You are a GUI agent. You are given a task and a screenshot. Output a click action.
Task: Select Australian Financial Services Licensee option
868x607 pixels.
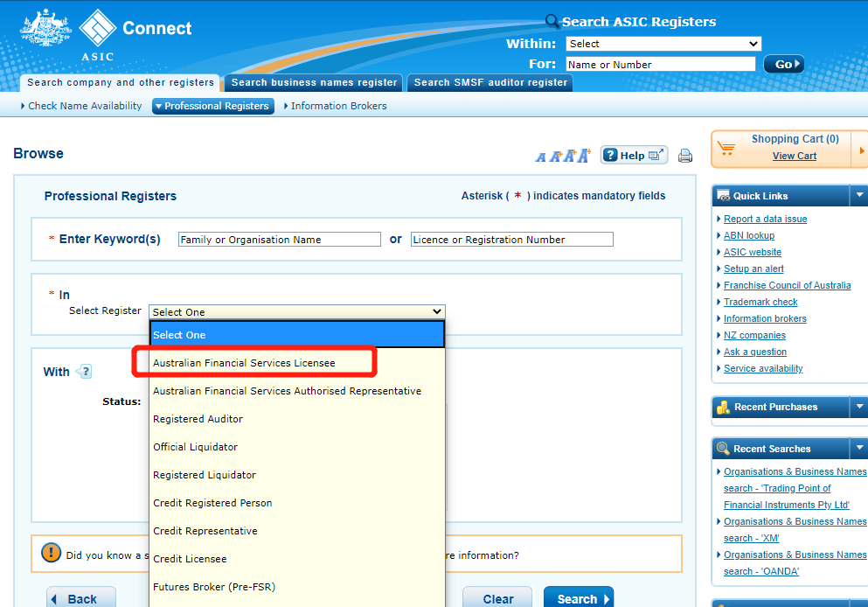click(296, 363)
